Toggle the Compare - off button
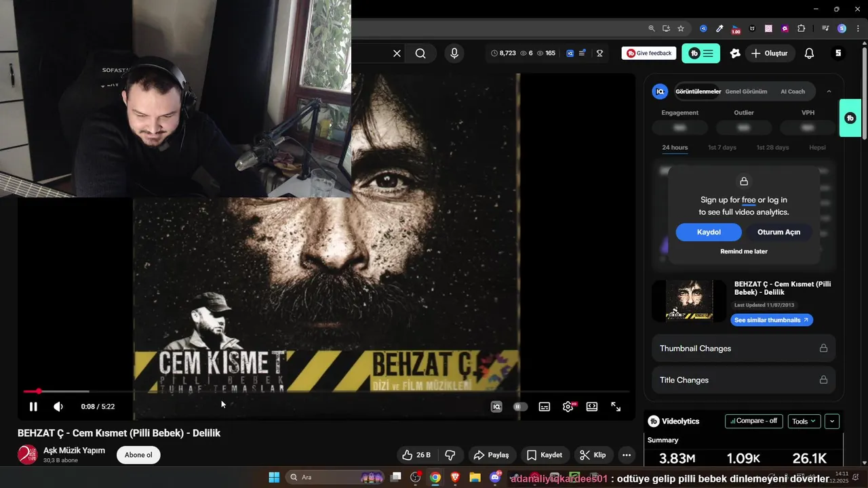The width and height of the screenshot is (868, 488). click(753, 421)
